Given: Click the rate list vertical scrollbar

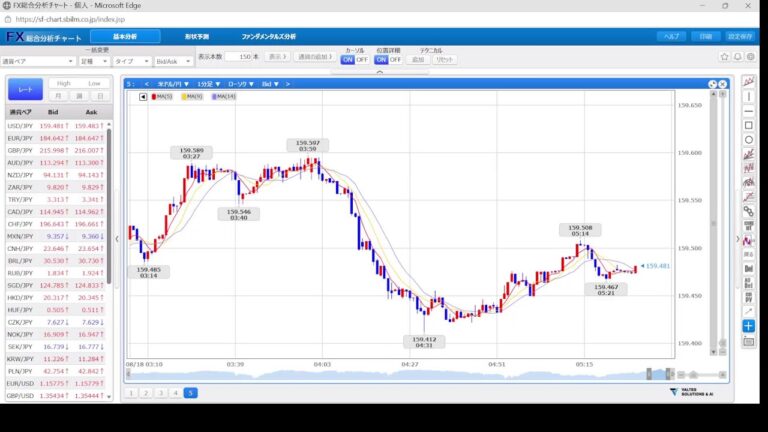Looking at the screenshot, I should (x=109, y=206).
